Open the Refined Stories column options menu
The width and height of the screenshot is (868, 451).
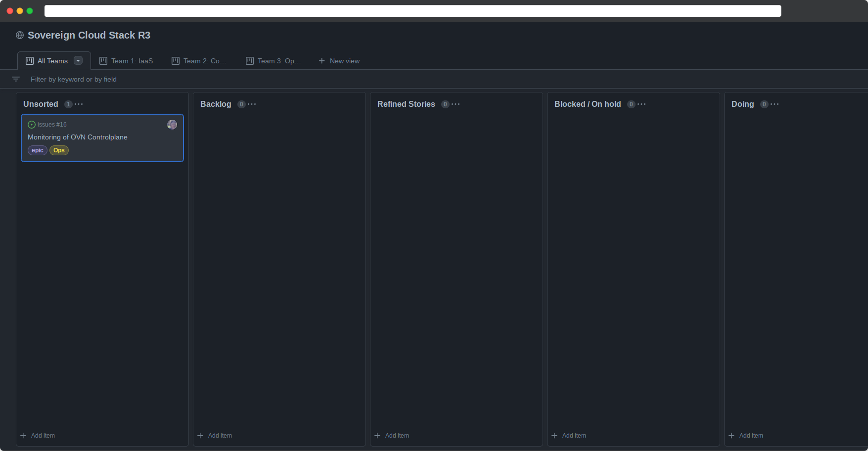click(456, 104)
